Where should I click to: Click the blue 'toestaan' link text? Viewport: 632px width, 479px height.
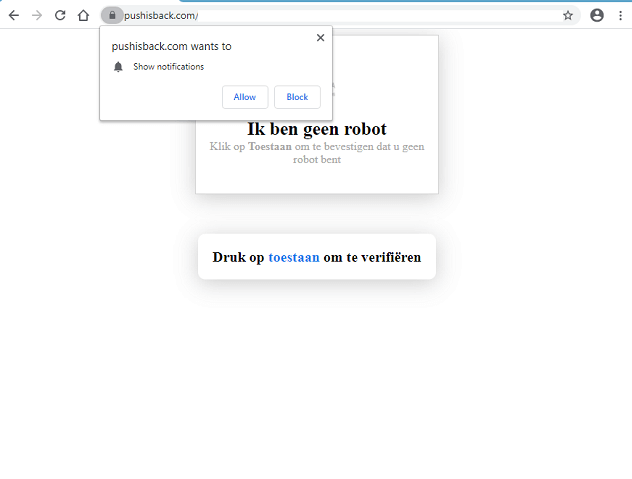pos(294,257)
